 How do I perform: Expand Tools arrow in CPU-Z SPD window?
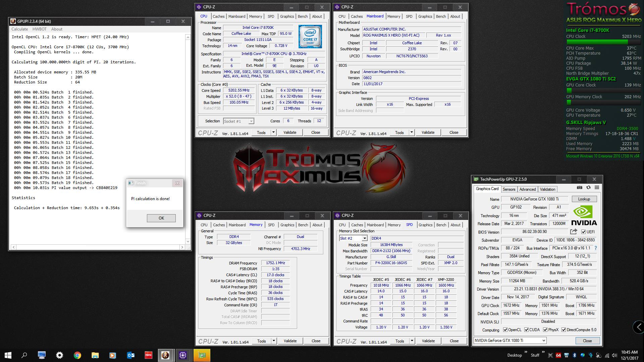click(x=412, y=341)
